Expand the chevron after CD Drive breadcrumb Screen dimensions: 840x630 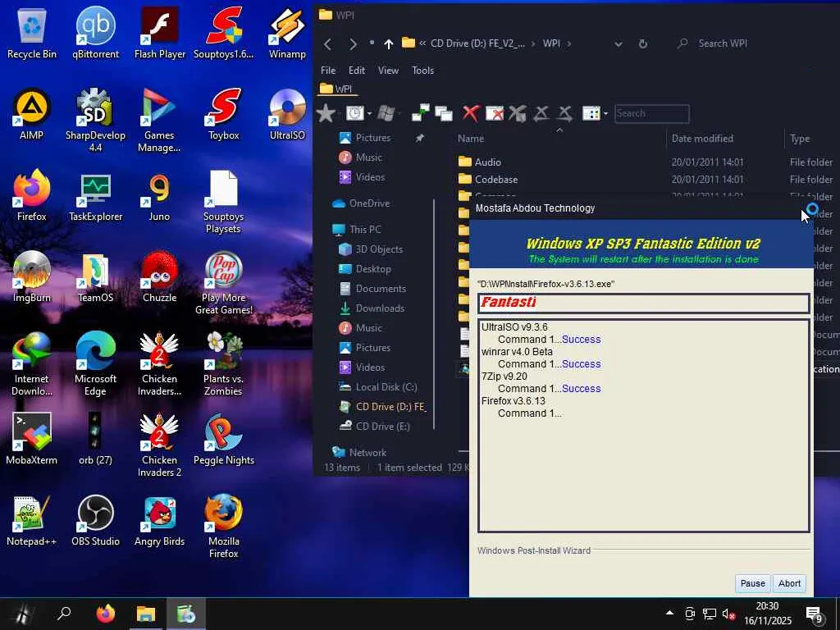[x=533, y=43]
